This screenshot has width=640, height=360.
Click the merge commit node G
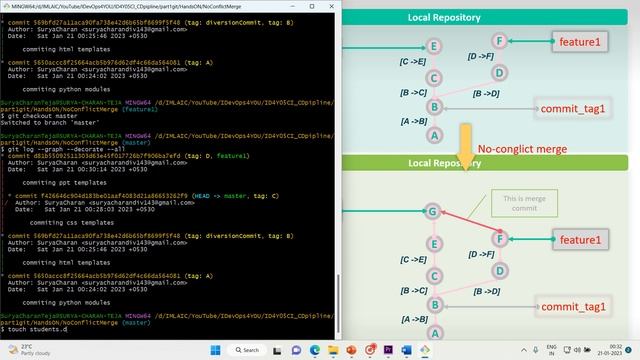[x=433, y=211]
